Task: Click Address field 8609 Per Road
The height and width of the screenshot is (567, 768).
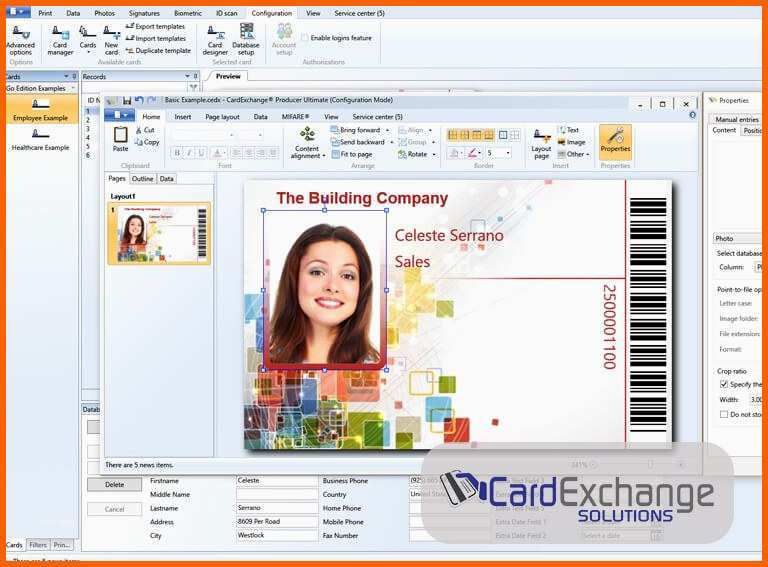Action: pyautogui.click(x=277, y=522)
